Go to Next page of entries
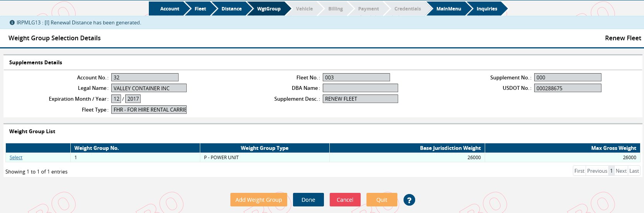Screen dimensions: 644x213 pos(621,171)
